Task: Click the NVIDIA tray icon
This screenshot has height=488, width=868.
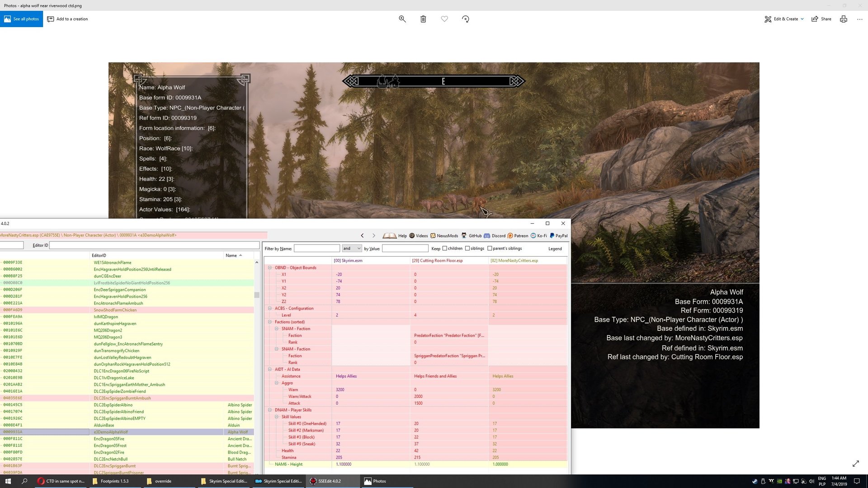Action: pyautogui.click(x=779, y=481)
